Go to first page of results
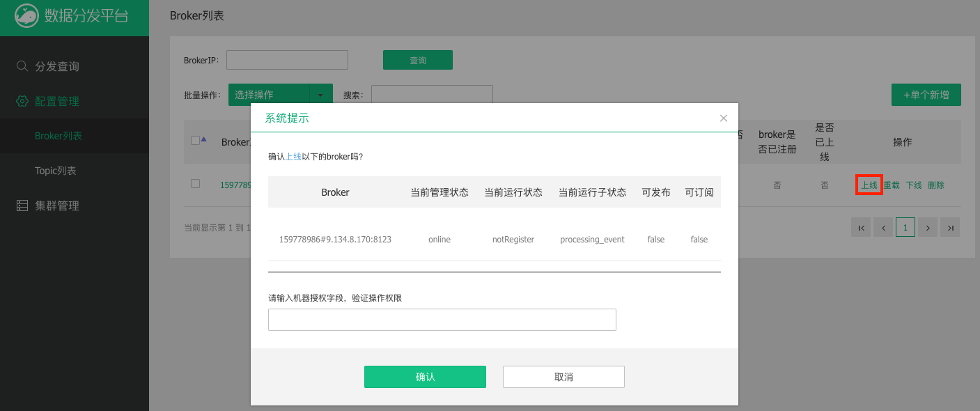980x411 pixels. pyautogui.click(x=861, y=227)
